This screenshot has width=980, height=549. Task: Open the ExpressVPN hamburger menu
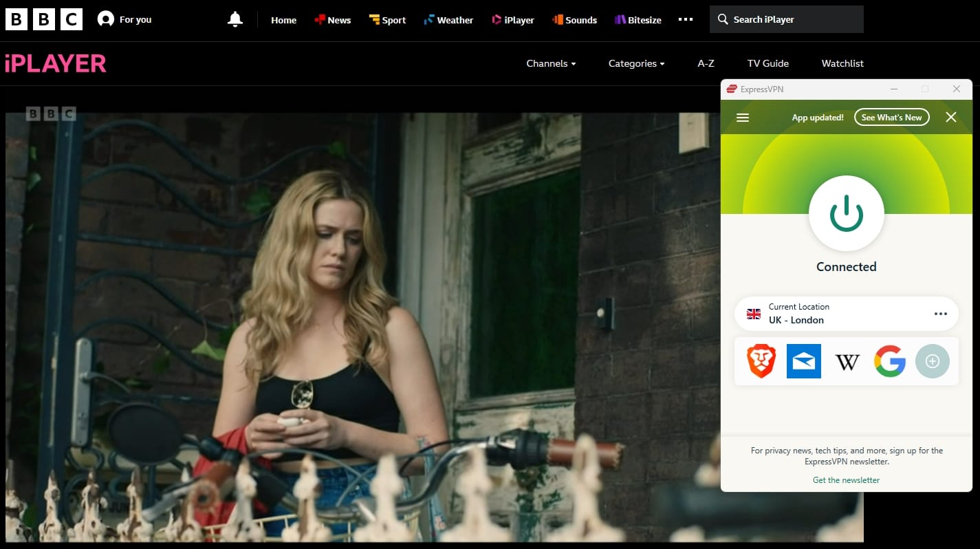click(x=743, y=118)
